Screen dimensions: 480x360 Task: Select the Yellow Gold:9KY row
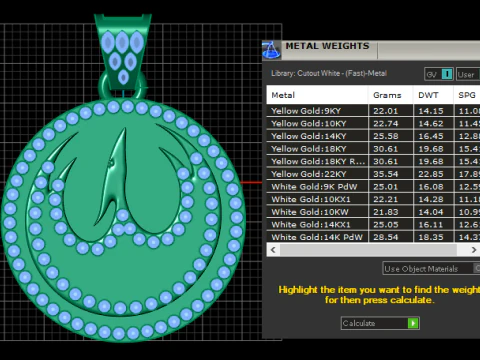click(x=373, y=111)
